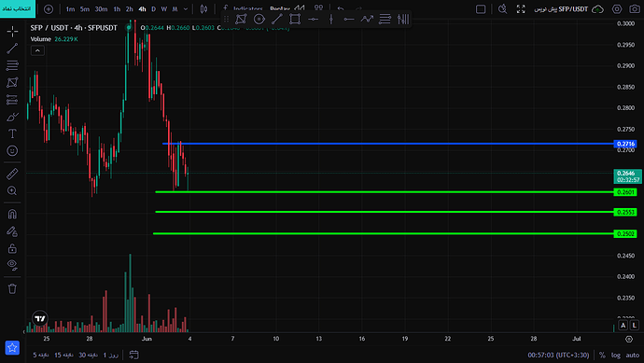Click the redo arrow
This screenshot has height=363, width=644.
pyautogui.click(x=359, y=8)
